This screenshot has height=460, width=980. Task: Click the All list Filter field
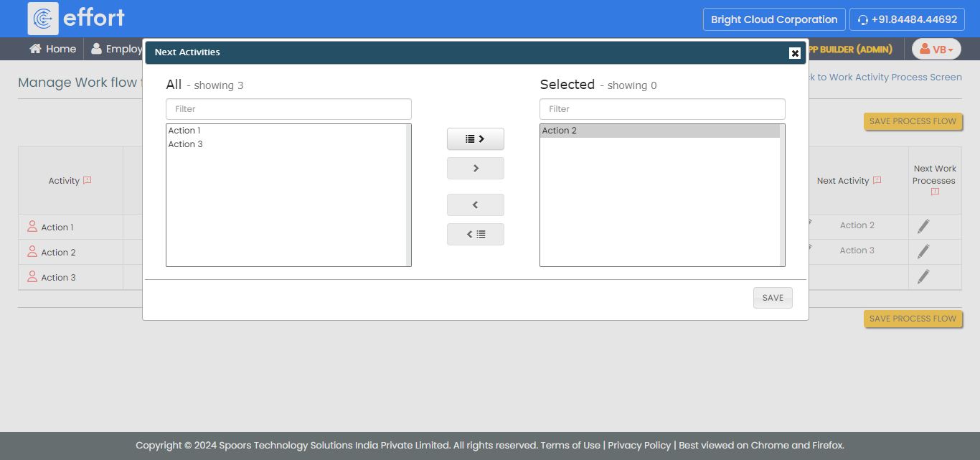pyautogui.click(x=288, y=109)
